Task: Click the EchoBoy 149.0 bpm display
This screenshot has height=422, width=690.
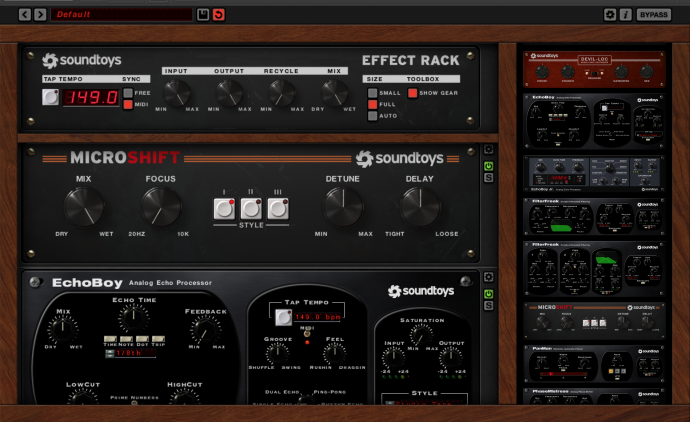Action: pos(318,317)
